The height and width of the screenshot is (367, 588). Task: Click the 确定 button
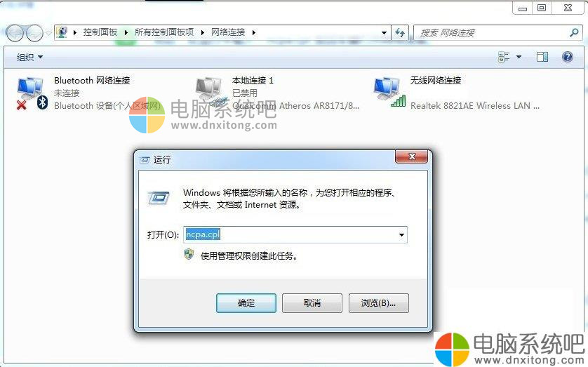(x=246, y=303)
